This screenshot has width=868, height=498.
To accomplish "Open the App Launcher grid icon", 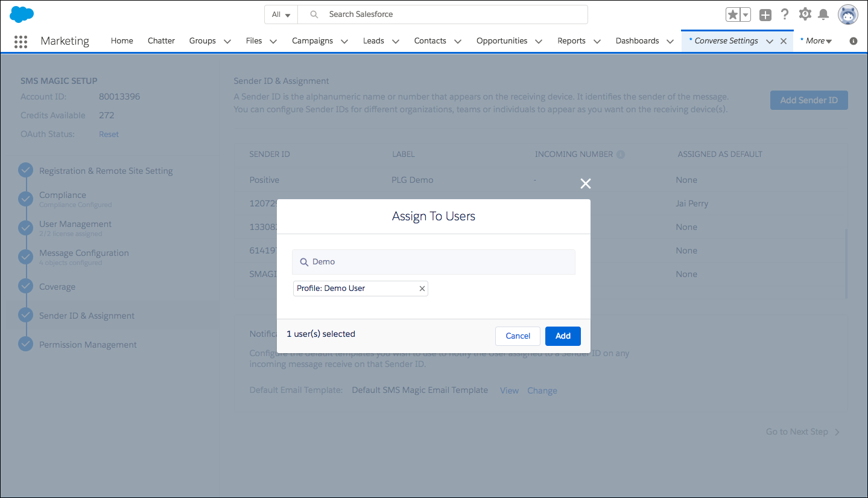I will point(21,41).
